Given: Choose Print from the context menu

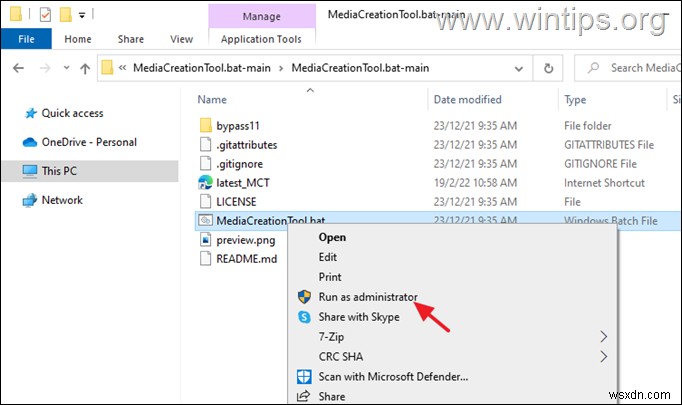Looking at the screenshot, I should 330,277.
